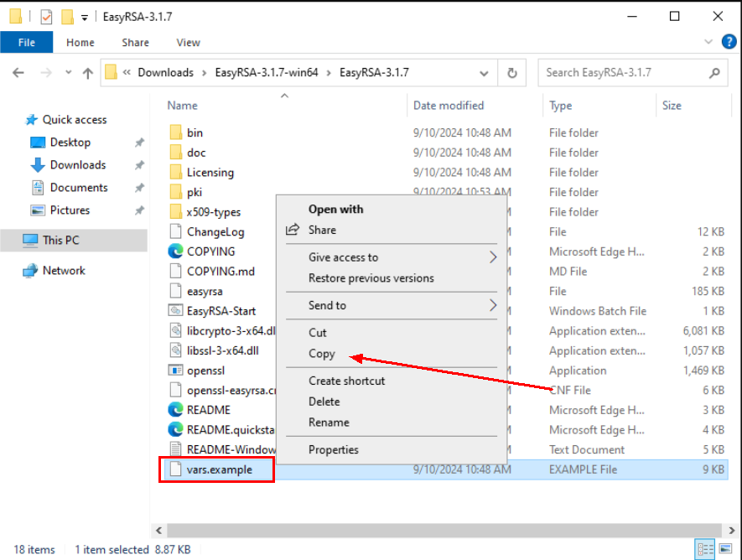Expand the Send to submenu
Screen dimensions: 742x560
coord(493,305)
